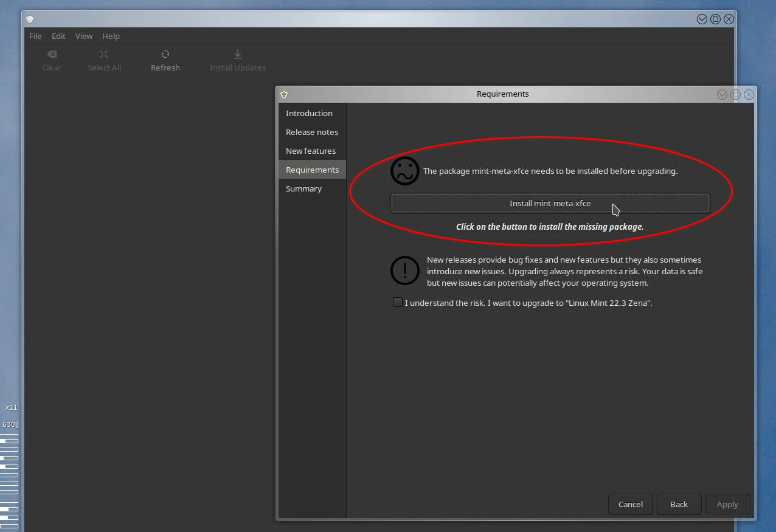Image resolution: width=776 pixels, height=532 pixels.
Task: Click the exclamation warning icon
Action: [405, 271]
